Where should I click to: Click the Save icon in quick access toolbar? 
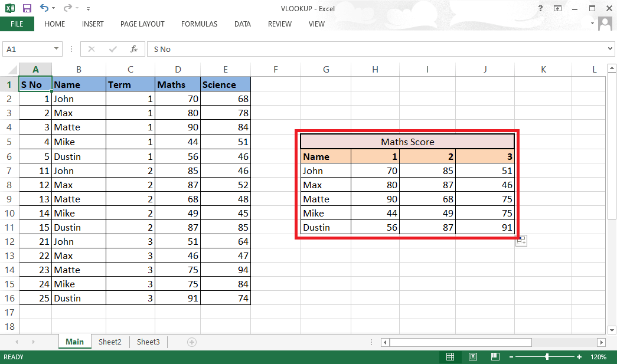pos(27,8)
